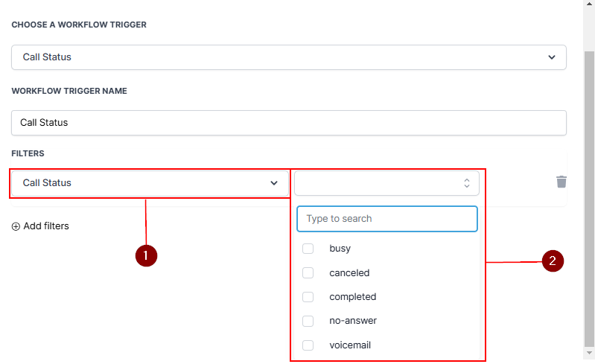Viewport: 595px width, 364px height.
Task: Collapse the filter value selector
Action: [466, 183]
